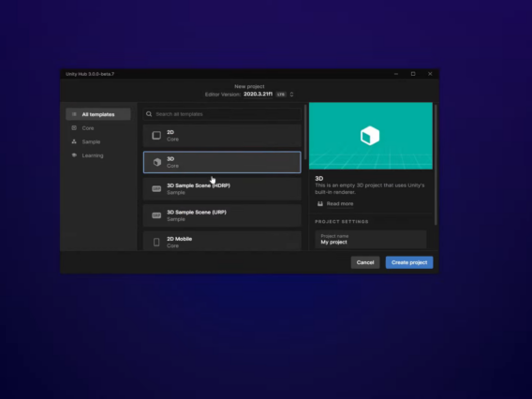Click the Cancel button
Image resolution: width=532 pixels, height=399 pixels.
point(365,262)
